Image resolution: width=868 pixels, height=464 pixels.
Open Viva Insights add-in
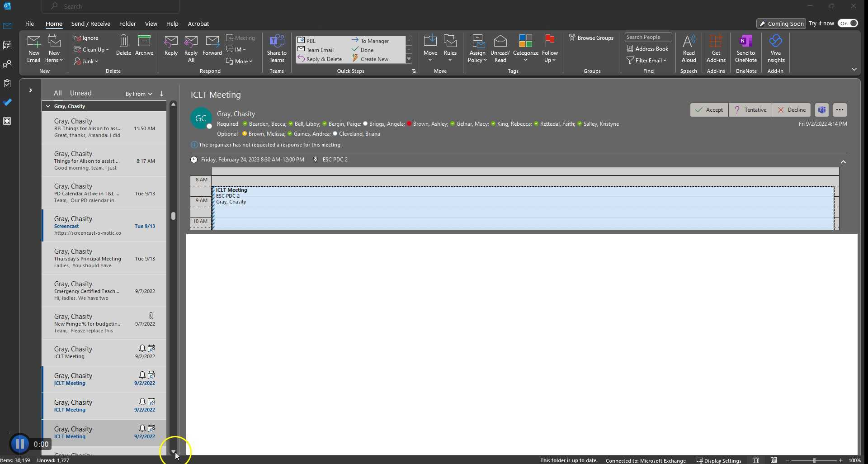pyautogui.click(x=775, y=48)
